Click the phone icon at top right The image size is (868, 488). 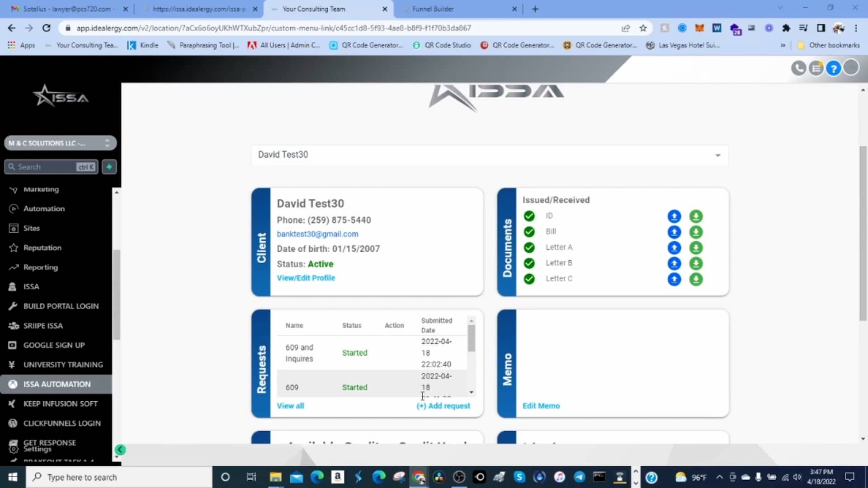(798, 68)
